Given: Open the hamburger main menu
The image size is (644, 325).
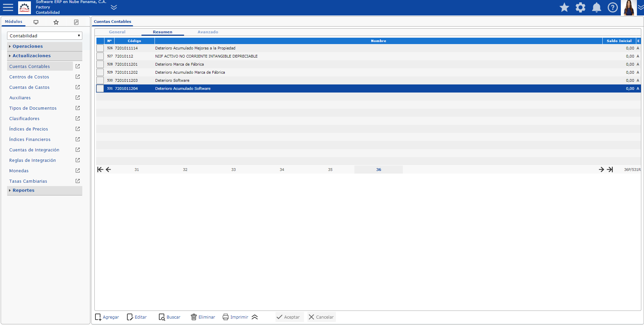Looking at the screenshot, I should coord(8,7).
